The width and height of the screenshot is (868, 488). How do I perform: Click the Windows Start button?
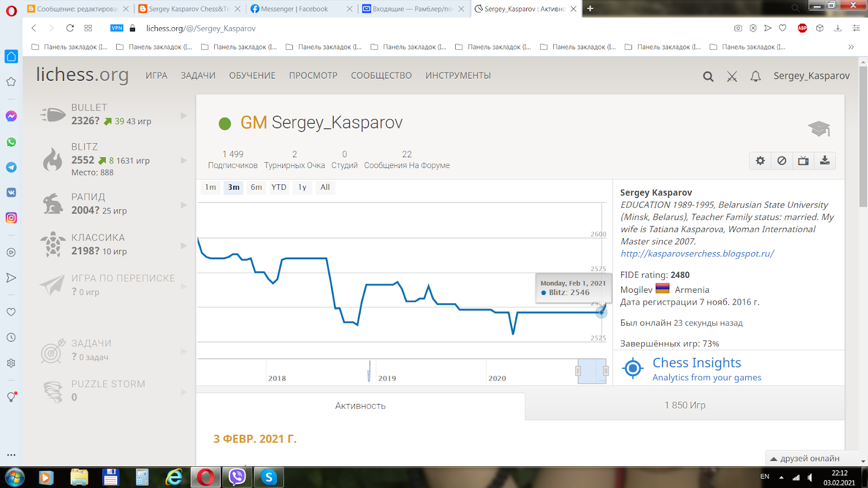point(15,477)
